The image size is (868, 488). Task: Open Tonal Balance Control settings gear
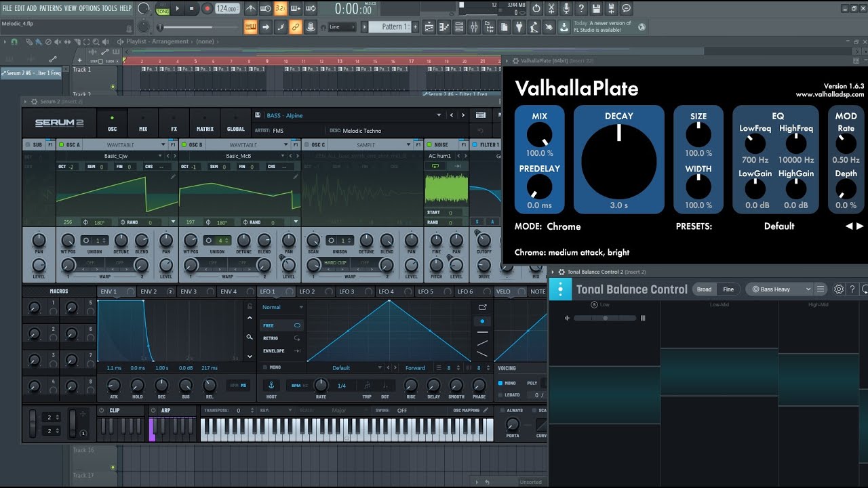pyautogui.click(x=838, y=289)
